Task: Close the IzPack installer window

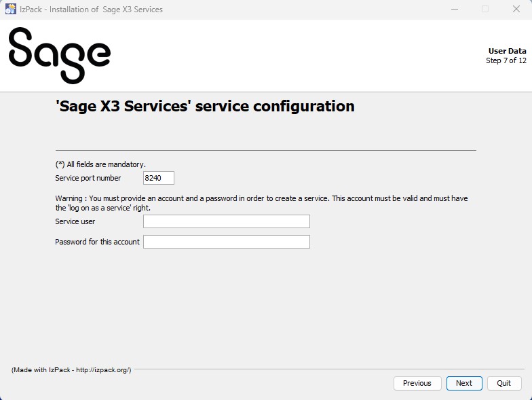Action: [516, 10]
